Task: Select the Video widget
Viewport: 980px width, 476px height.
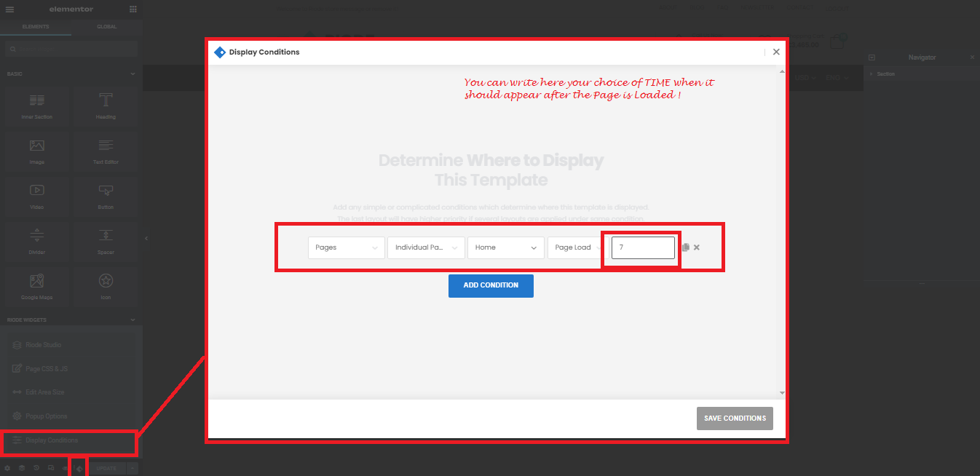Action: 37,197
